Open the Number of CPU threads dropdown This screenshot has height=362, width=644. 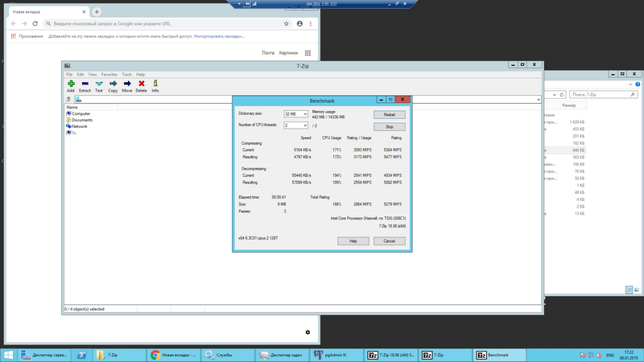coord(295,125)
